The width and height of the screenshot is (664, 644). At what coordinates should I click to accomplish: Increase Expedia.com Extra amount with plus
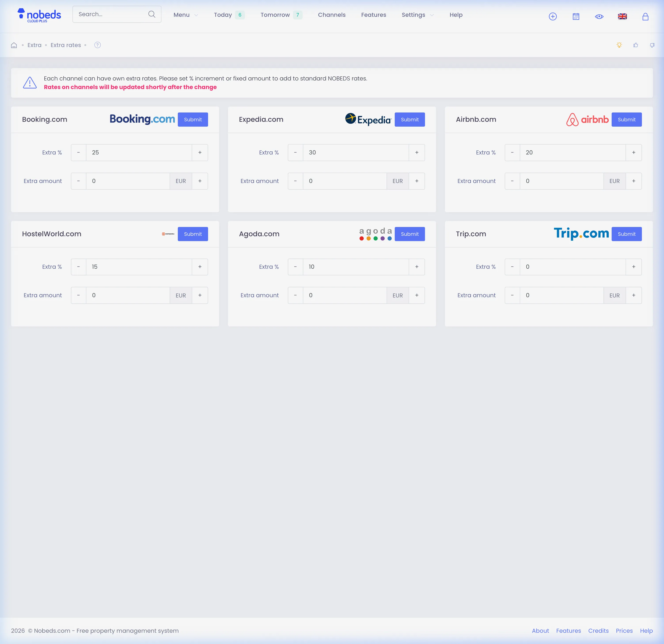[x=417, y=181]
